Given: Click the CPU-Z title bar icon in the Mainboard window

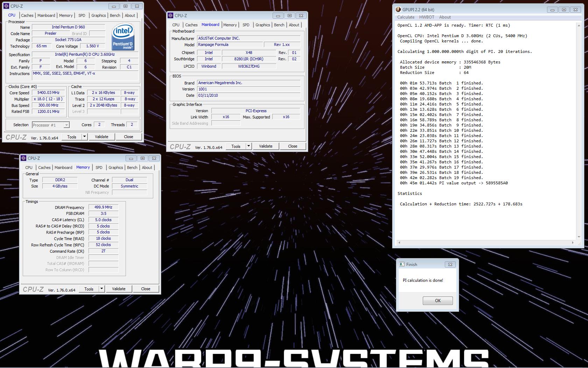Looking at the screenshot, I should coord(170,15).
